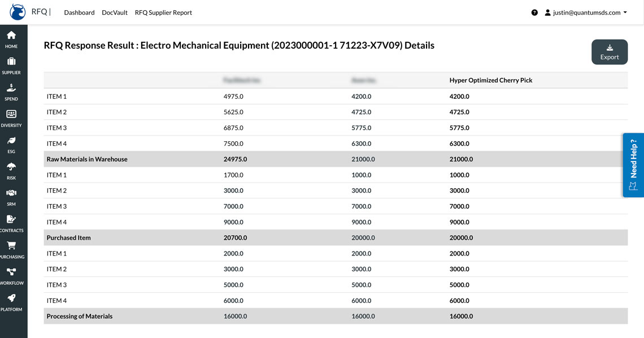Image resolution: width=644 pixels, height=338 pixels.
Task: Open the Risk umbrella icon
Action: click(x=11, y=167)
